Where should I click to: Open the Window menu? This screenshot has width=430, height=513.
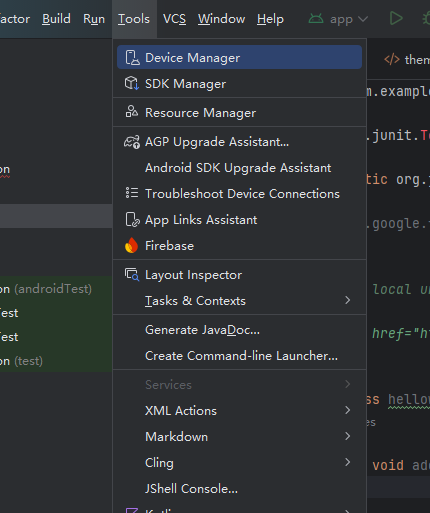pos(221,19)
